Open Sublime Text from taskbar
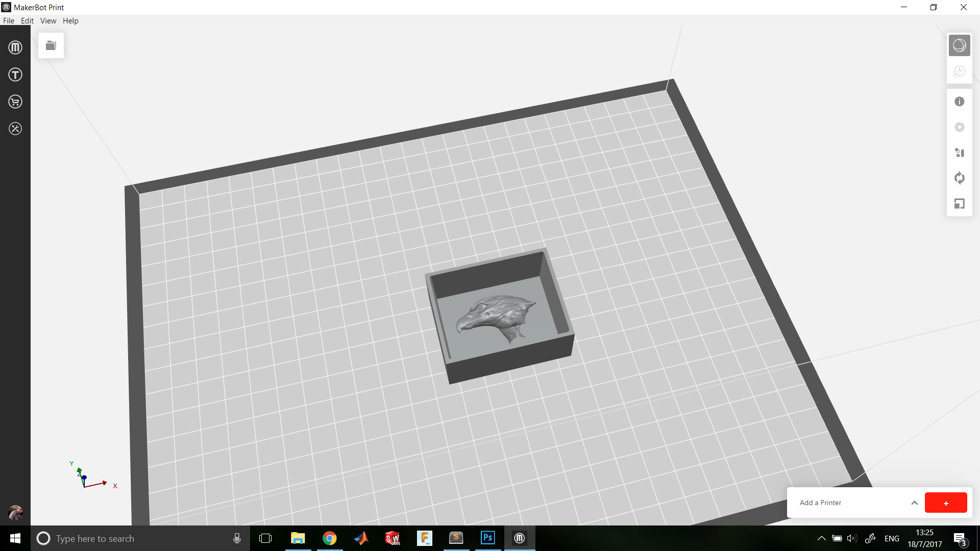The image size is (980, 551). pyautogui.click(x=456, y=538)
